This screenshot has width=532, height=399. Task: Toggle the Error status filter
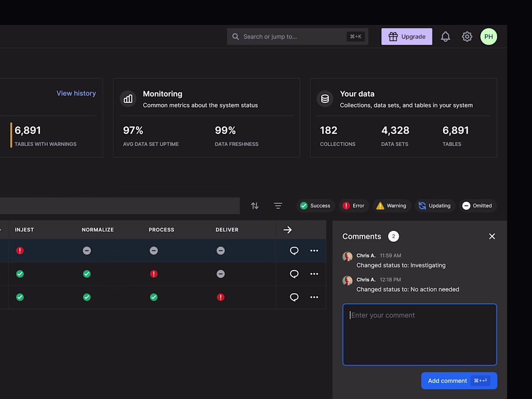coord(354,206)
